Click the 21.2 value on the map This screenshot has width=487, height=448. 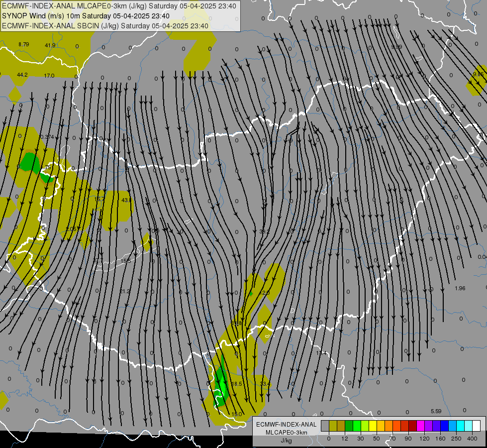point(125,291)
